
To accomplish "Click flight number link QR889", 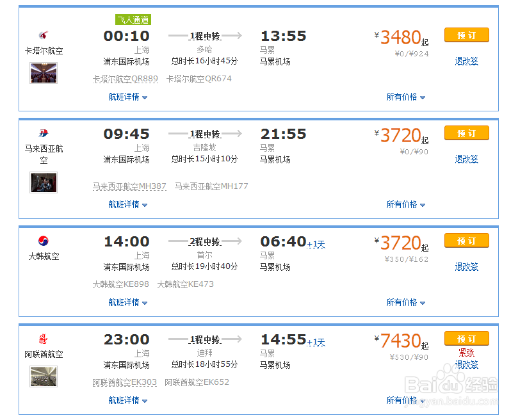I will (x=126, y=79).
